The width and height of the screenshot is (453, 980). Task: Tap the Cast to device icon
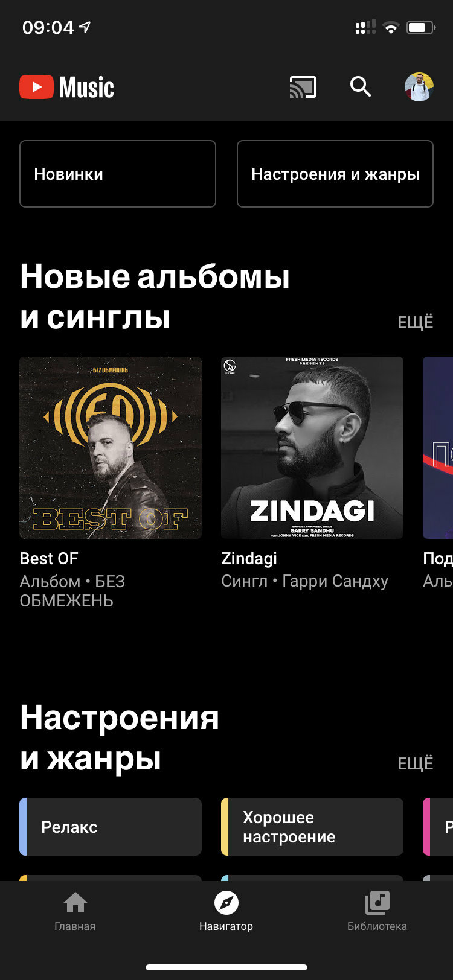click(x=303, y=87)
